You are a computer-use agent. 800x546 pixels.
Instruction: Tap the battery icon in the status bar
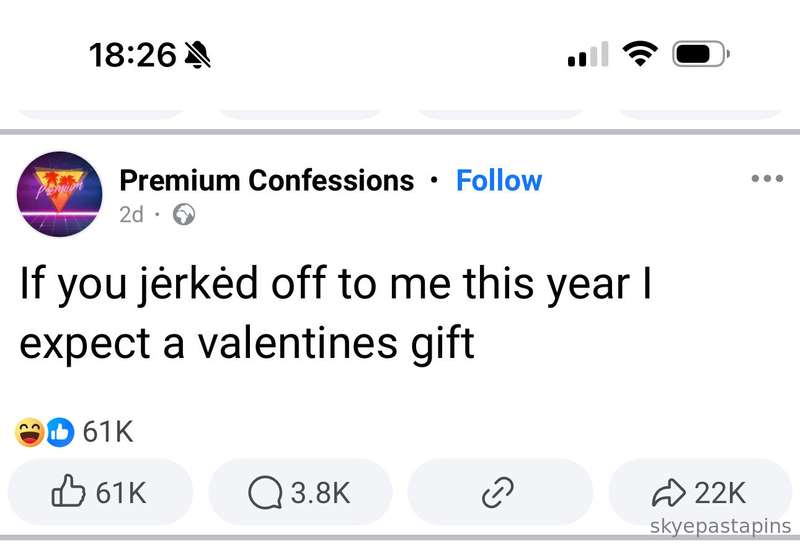click(x=702, y=55)
